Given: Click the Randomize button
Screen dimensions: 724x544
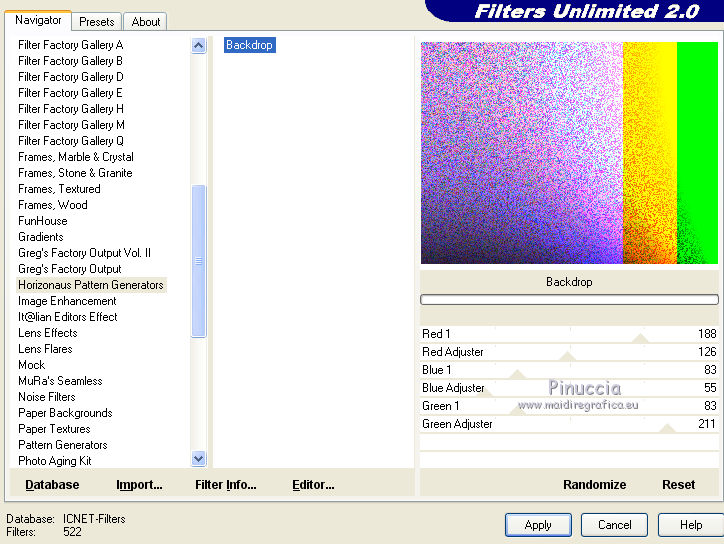Looking at the screenshot, I should pyautogui.click(x=594, y=484).
